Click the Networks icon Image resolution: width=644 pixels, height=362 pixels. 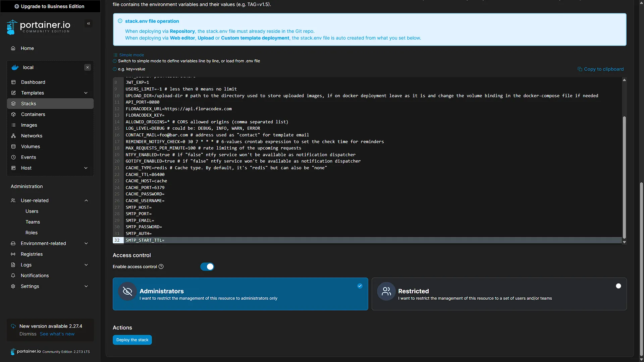pos(13,136)
